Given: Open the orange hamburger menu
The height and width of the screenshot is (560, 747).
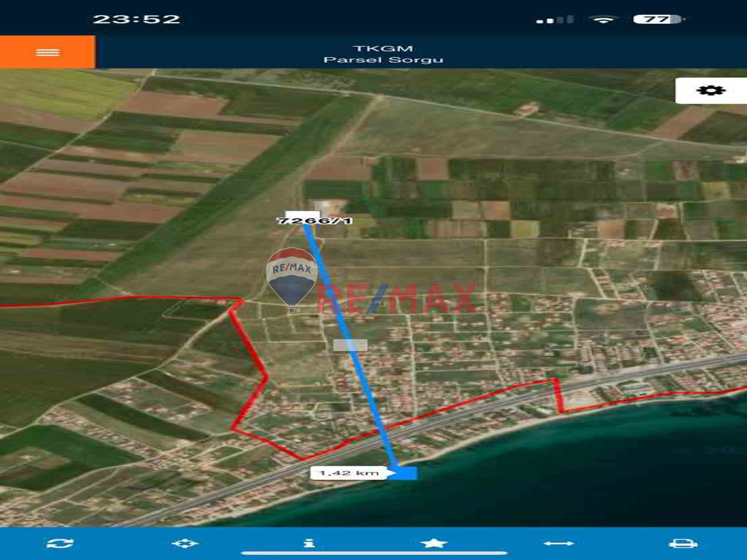Looking at the screenshot, I should pos(47,52).
